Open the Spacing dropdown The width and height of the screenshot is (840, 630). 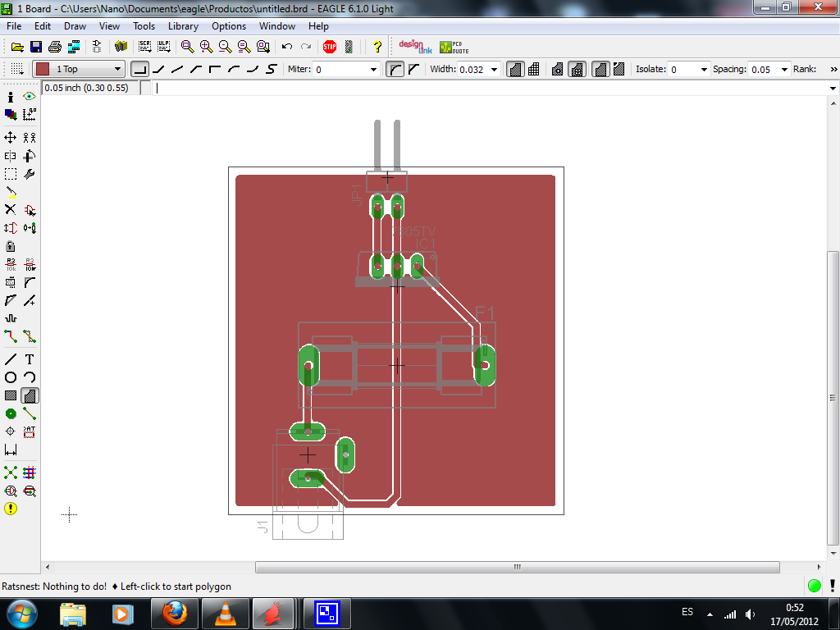(x=784, y=70)
